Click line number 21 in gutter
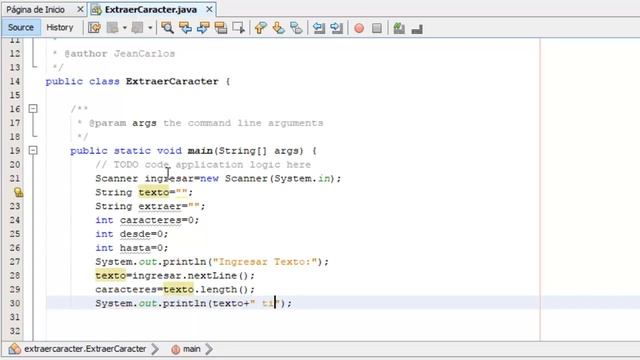 click(x=15, y=178)
